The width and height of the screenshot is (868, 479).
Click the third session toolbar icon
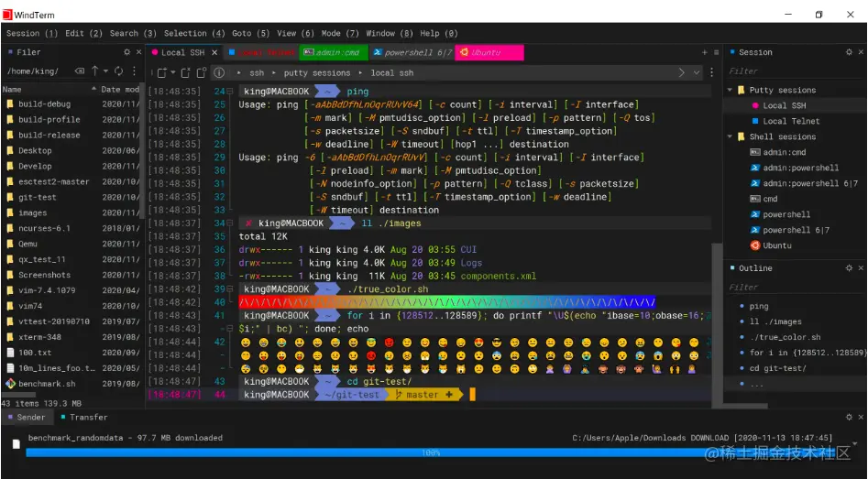pos(202,72)
